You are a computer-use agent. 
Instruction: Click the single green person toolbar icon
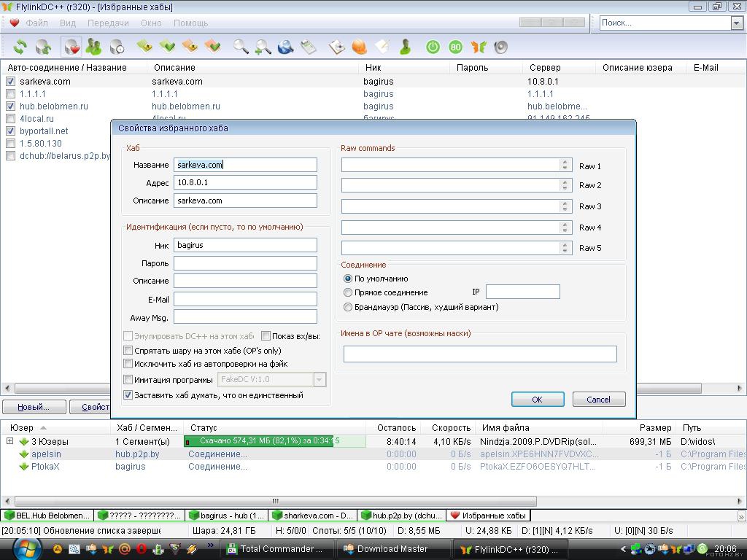pyautogui.click(x=406, y=47)
